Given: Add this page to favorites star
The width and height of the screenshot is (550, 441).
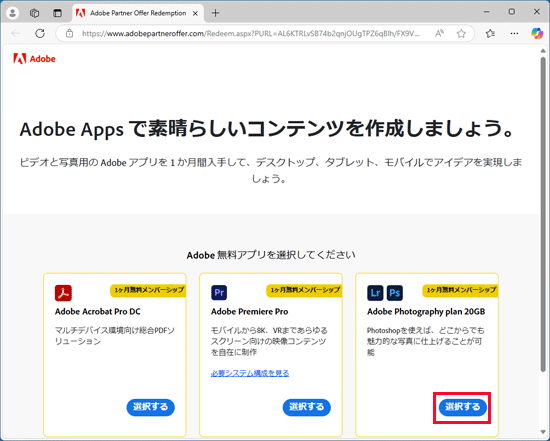Looking at the screenshot, I should [x=461, y=33].
